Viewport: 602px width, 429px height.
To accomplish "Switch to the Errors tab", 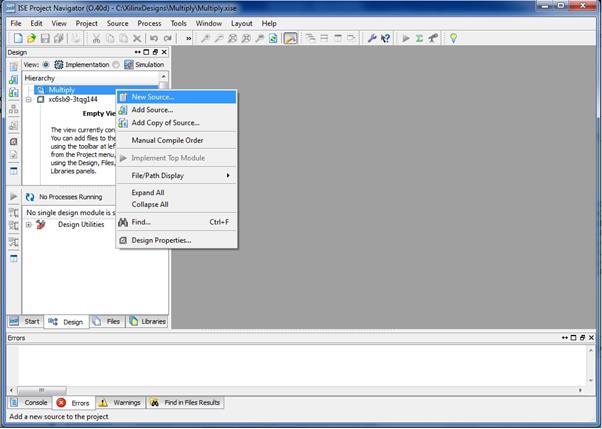I will [x=73, y=403].
